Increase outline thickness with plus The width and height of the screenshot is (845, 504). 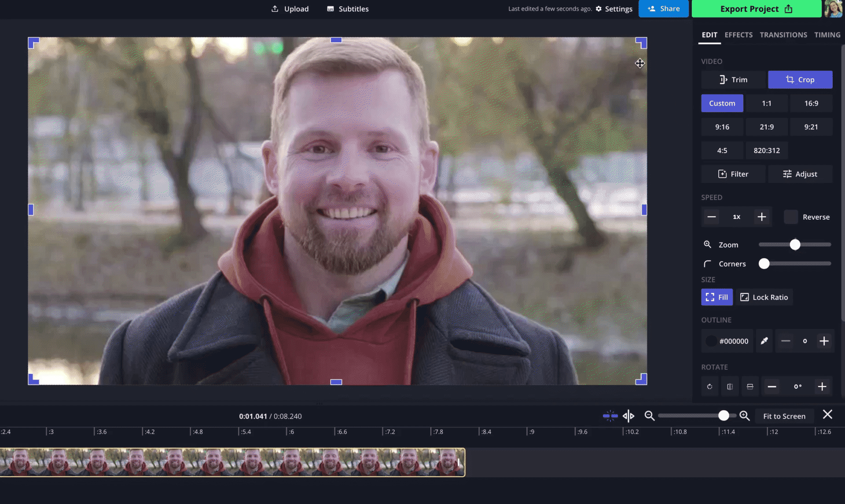824,341
